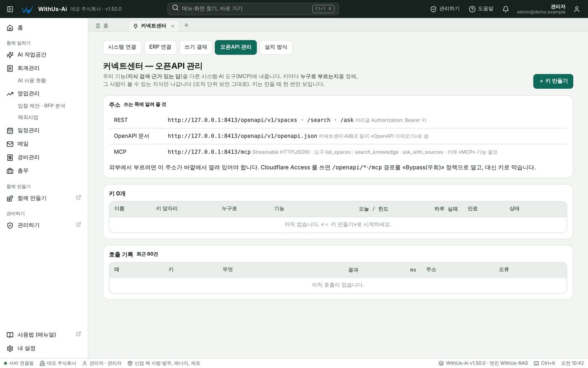Open 함께 만들기 external link icon

pos(79,197)
